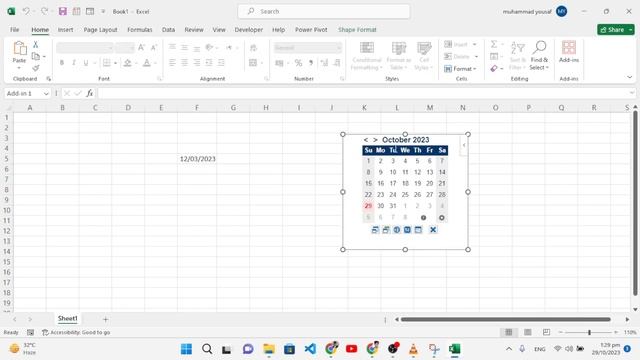
Task: Open Visual Studio Code from taskbar
Action: coord(310,349)
